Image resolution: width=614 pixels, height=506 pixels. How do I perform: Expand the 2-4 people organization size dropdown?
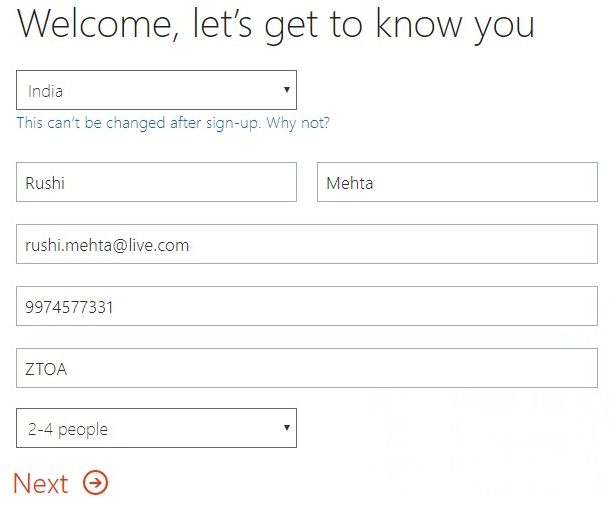156,429
